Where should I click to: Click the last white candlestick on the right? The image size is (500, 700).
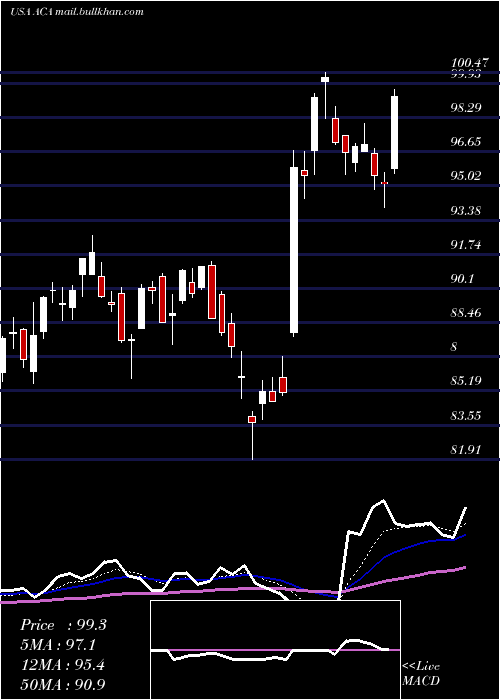pyautogui.click(x=395, y=133)
